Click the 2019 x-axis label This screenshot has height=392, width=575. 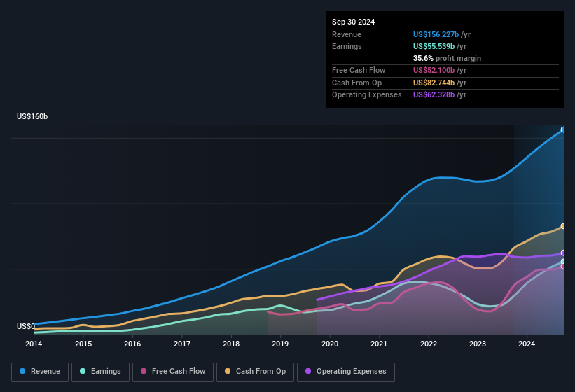coord(280,344)
